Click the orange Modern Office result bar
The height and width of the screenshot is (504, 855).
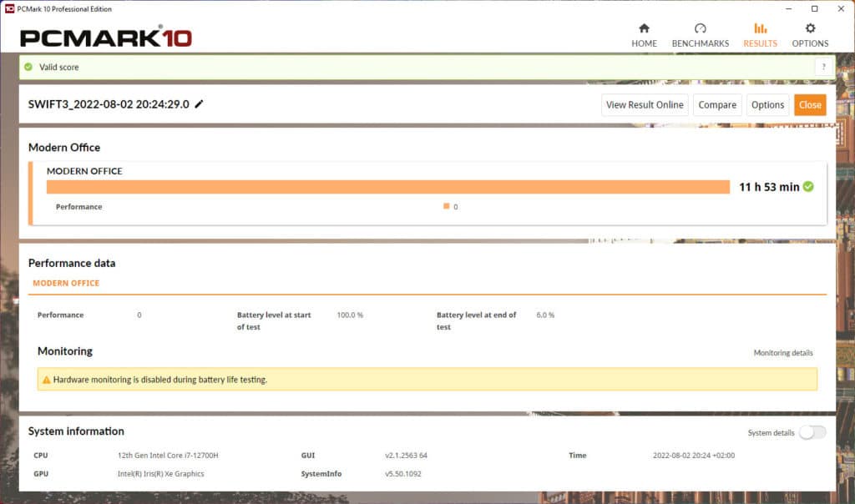pos(387,187)
